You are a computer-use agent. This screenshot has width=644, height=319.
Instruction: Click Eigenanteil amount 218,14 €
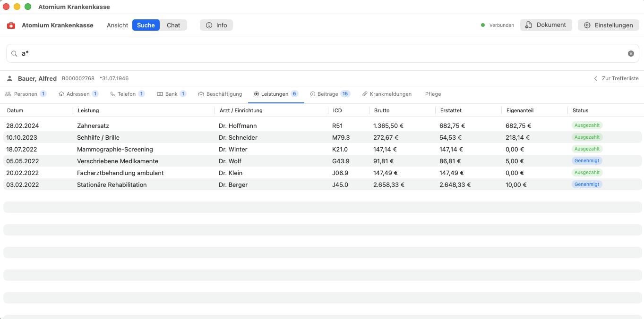pos(518,138)
